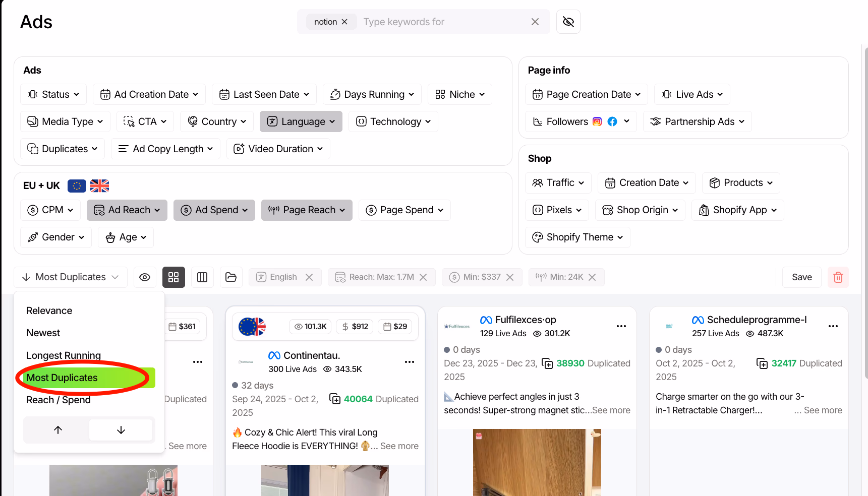Open the Media Type dropdown
Screen dimensions: 868x496
pyautogui.click(x=65, y=121)
